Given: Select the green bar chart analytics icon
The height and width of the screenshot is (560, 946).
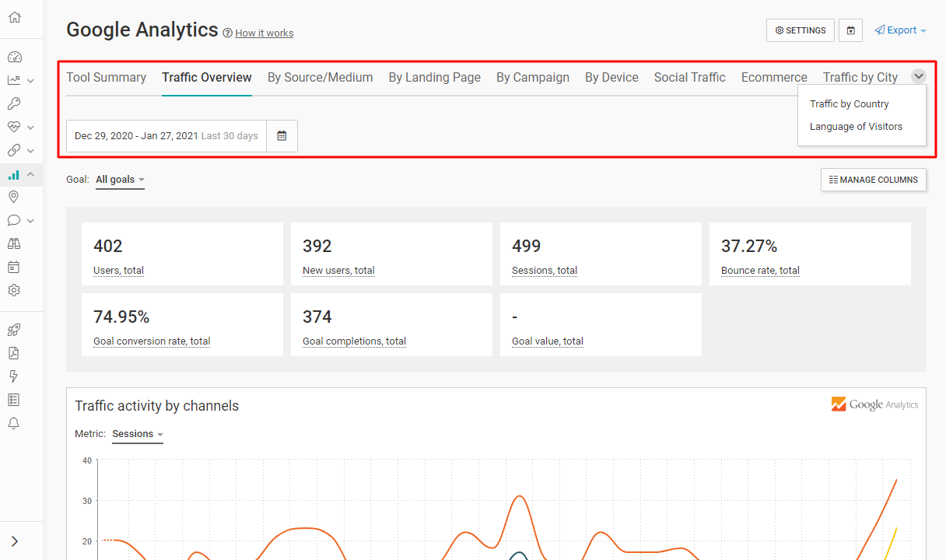Looking at the screenshot, I should (x=14, y=174).
